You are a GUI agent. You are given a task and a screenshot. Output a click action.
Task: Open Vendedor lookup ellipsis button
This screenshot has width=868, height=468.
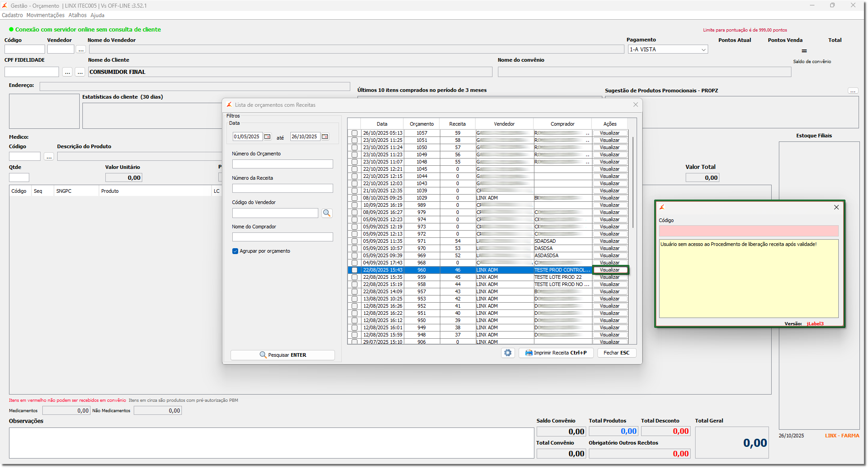pyautogui.click(x=81, y=50)
